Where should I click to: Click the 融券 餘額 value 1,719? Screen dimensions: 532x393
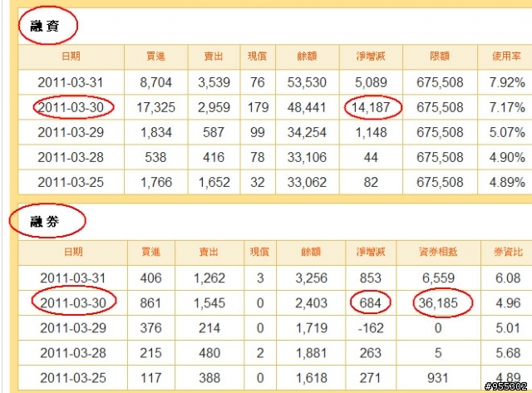(x=312, y=328)
